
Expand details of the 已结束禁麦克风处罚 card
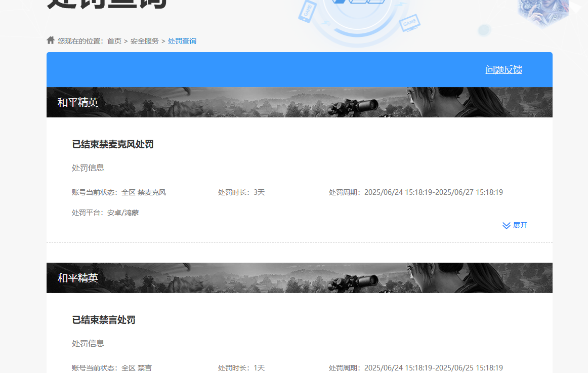[x=515, y=225]
